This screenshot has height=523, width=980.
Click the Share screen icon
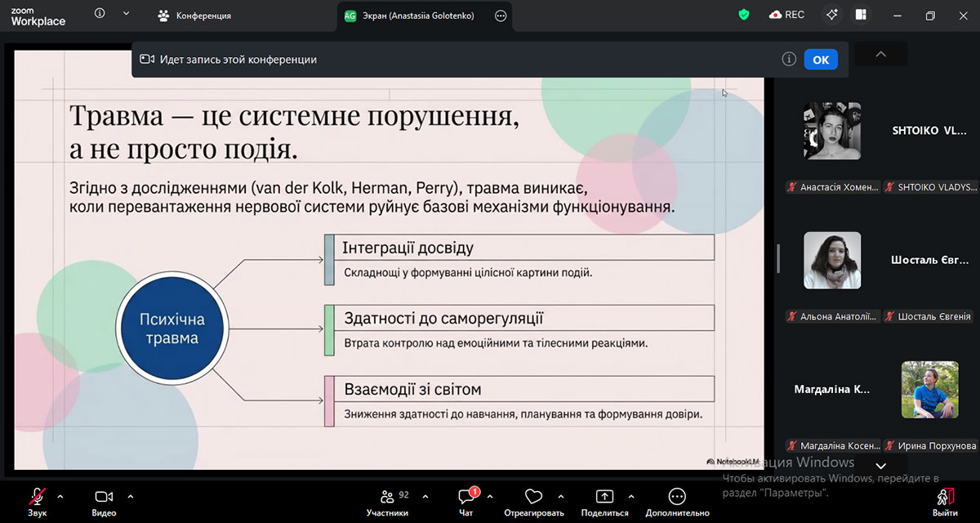click(x=604, y=497)
